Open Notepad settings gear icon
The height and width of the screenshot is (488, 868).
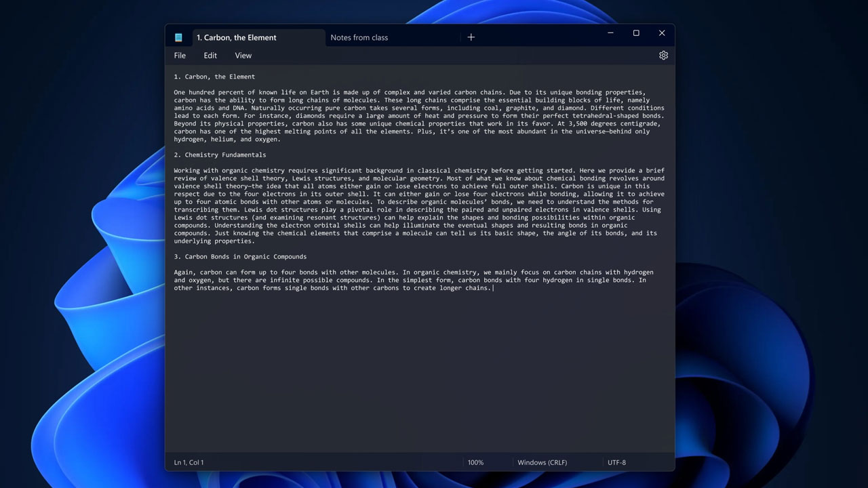[663, 56]
